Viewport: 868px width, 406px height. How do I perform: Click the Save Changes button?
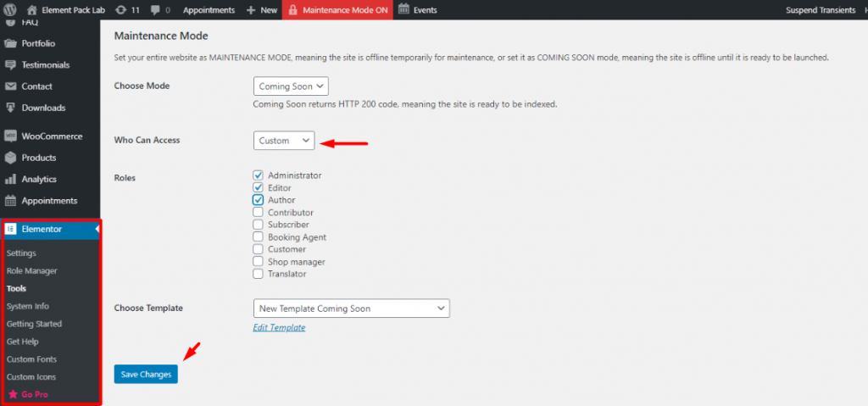(x=146, y=374)
